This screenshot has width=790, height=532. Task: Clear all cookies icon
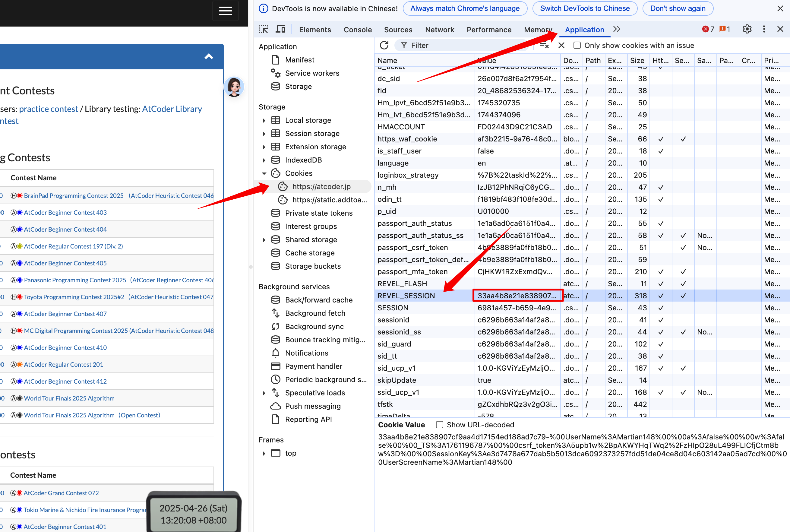pos(544,46)
